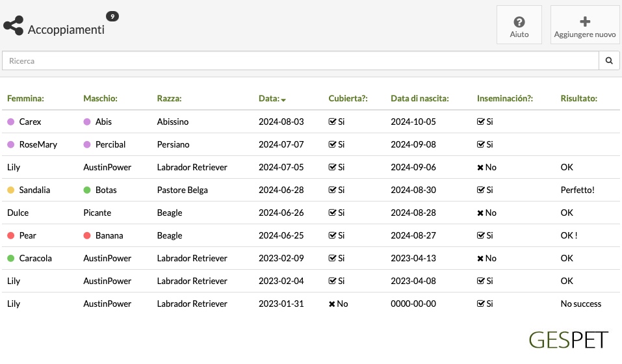Click purple dot beside Abis

87,122
